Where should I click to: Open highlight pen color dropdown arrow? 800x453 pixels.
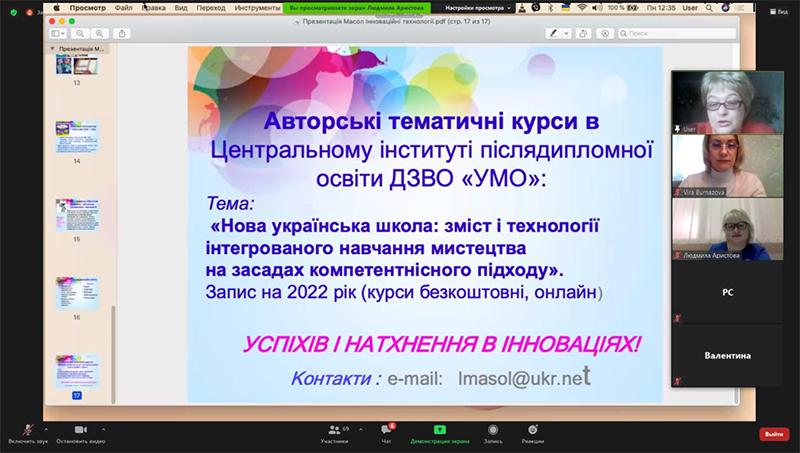566,33
